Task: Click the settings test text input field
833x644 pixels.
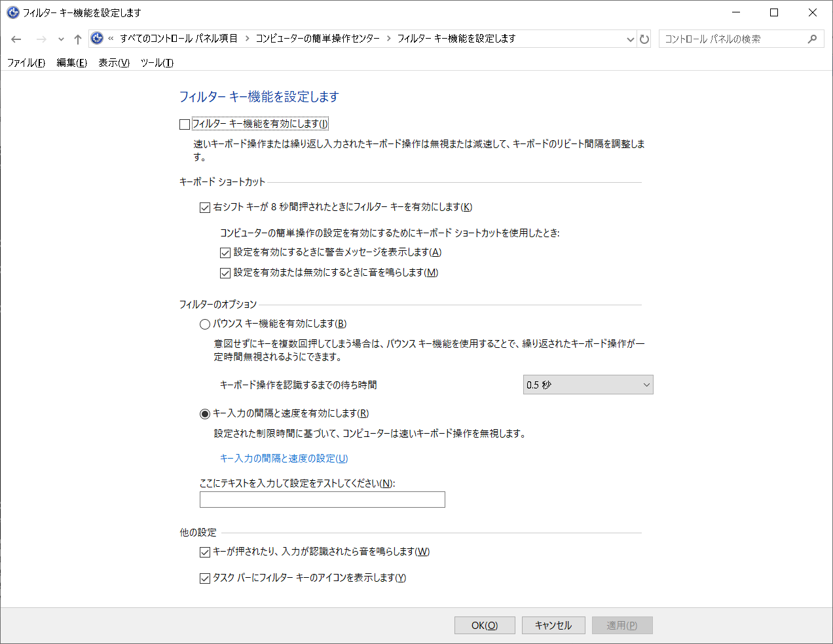Action: [x=322, y=499]
